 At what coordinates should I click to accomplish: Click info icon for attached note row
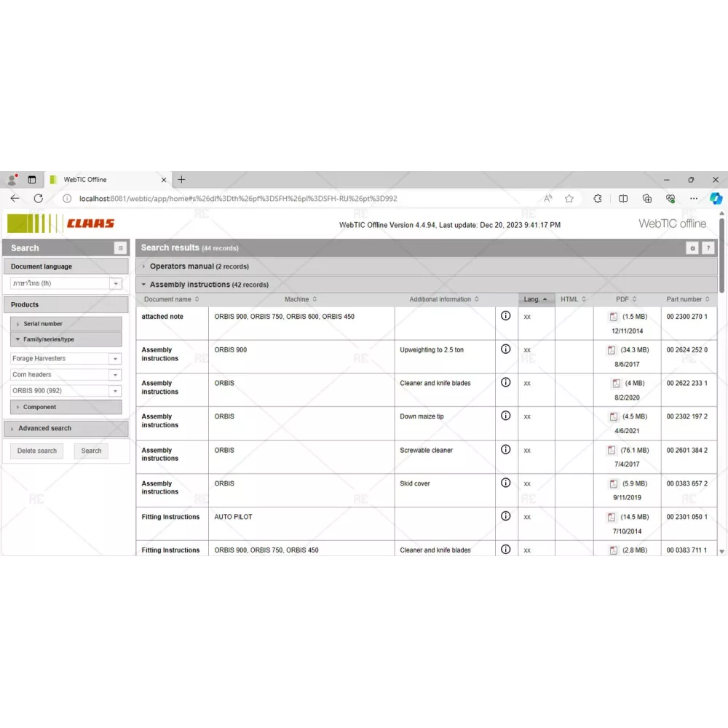[505, 316]
